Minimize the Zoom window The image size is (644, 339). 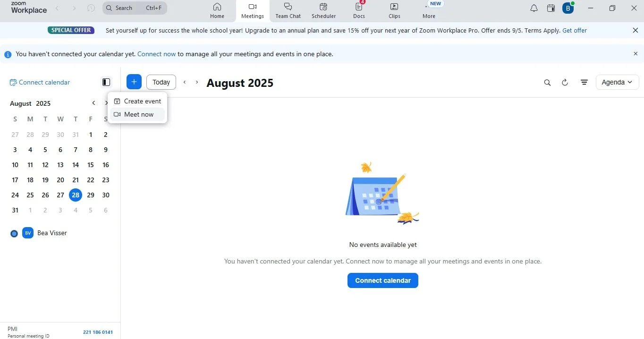pos(591,8)
